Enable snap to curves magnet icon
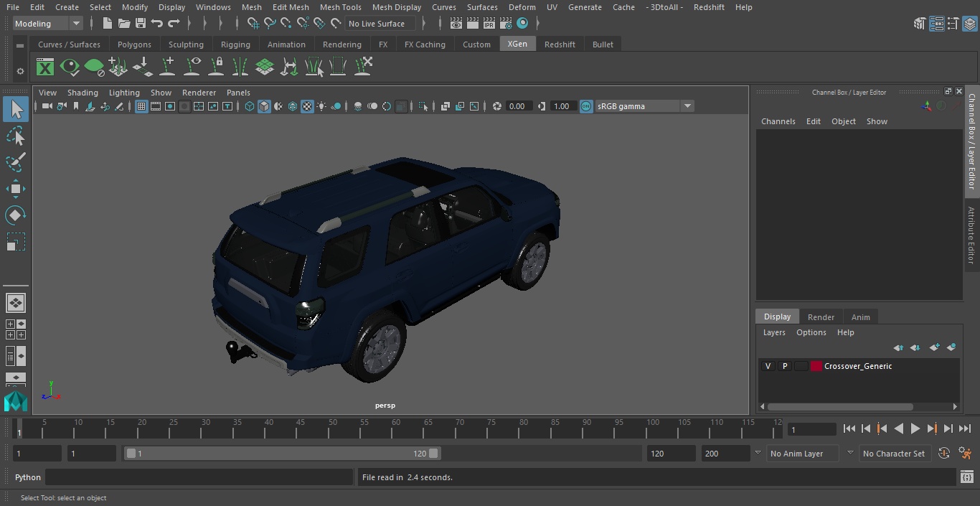This screenshot has width=980, height=506. tap(270, 24)
